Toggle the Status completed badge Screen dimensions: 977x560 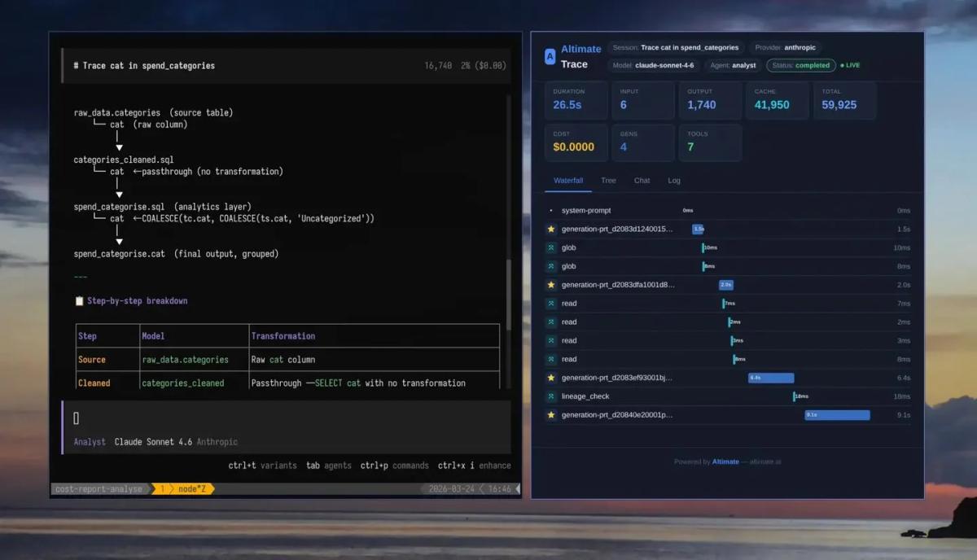coord(801,65)
